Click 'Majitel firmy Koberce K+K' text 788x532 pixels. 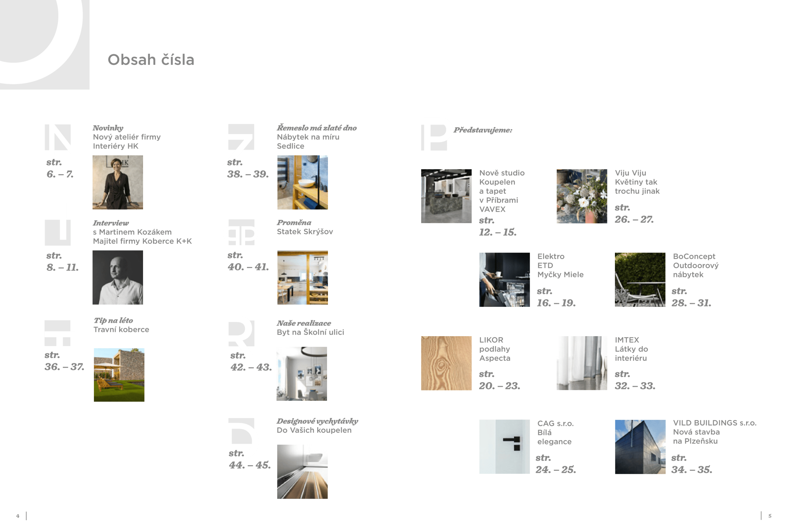click(142, 241)
